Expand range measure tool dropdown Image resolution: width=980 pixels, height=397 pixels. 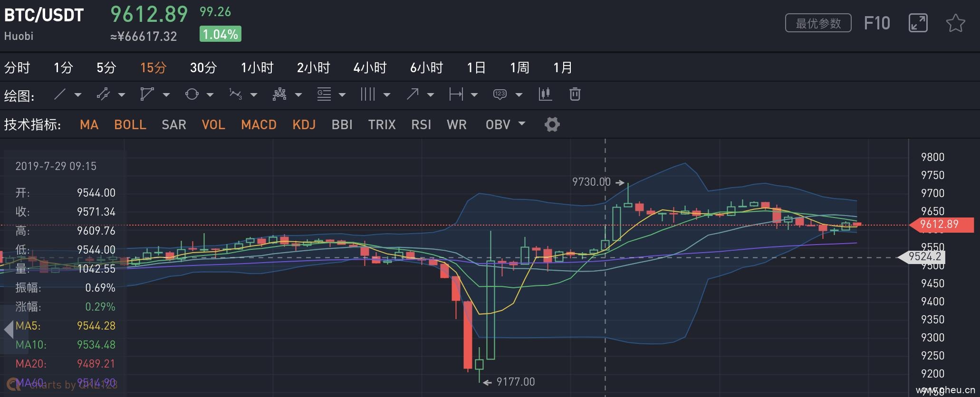point(474,95)
